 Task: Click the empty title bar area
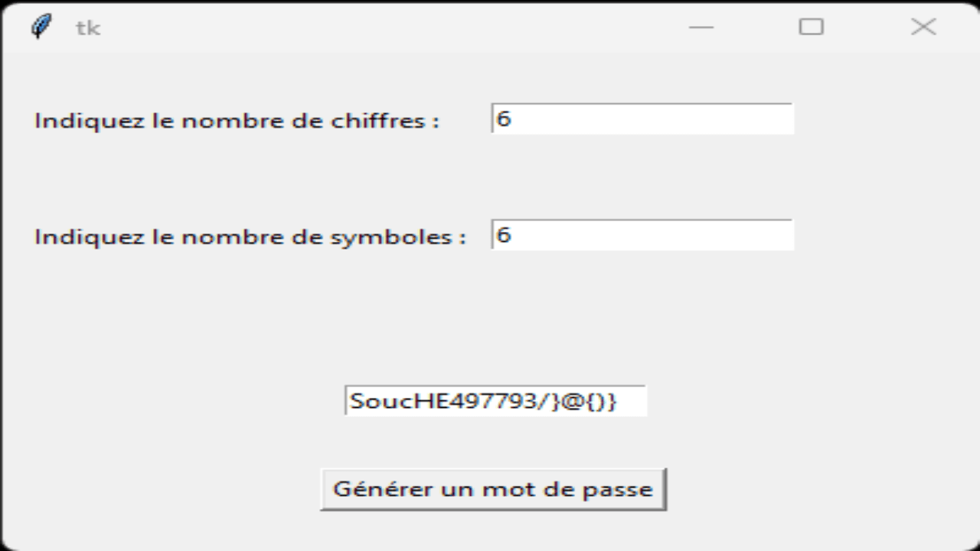(383, 27)
